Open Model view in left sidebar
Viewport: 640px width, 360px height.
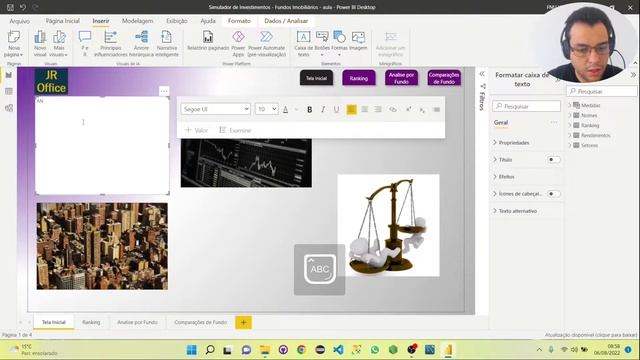tap(9, 108)
